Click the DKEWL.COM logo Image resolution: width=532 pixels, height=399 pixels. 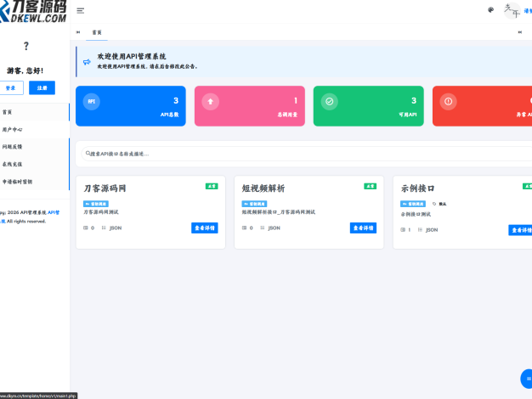33,12
